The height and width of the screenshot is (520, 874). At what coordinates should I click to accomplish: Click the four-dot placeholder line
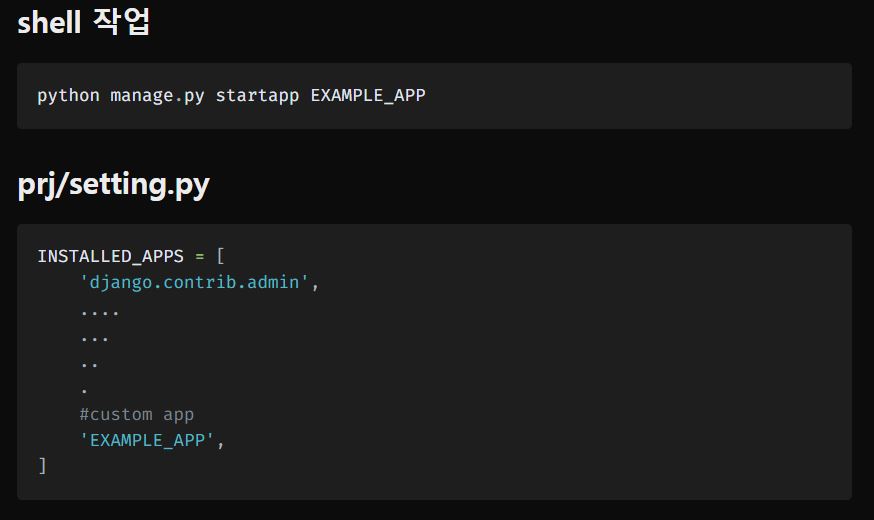pos(100,312)
